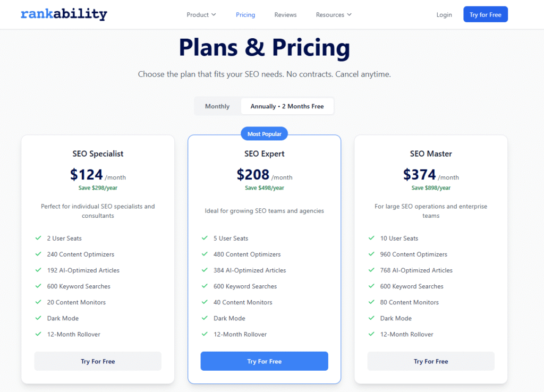Start SEO Master plan free trial
This screenshot has width=544, height=392.
tap(431, 361)
